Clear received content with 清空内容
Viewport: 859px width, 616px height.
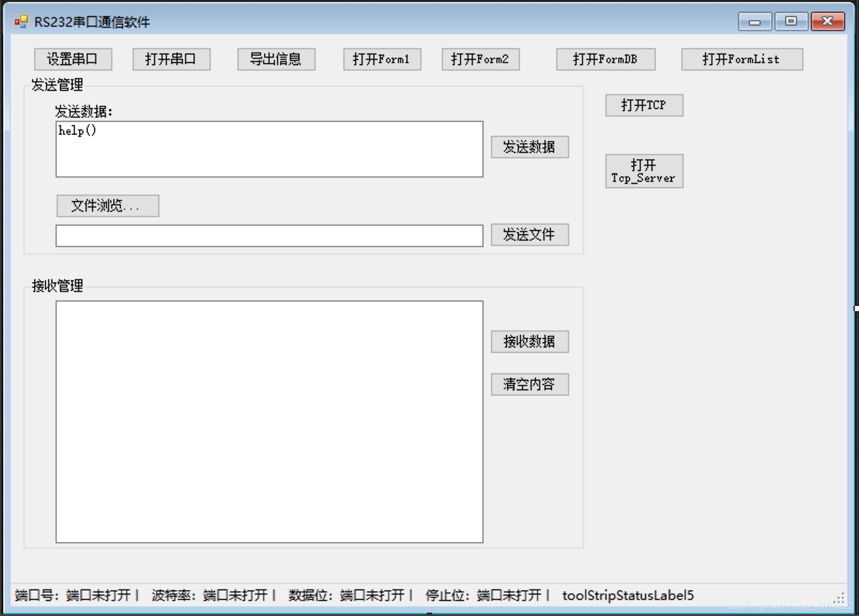[530, 384]
